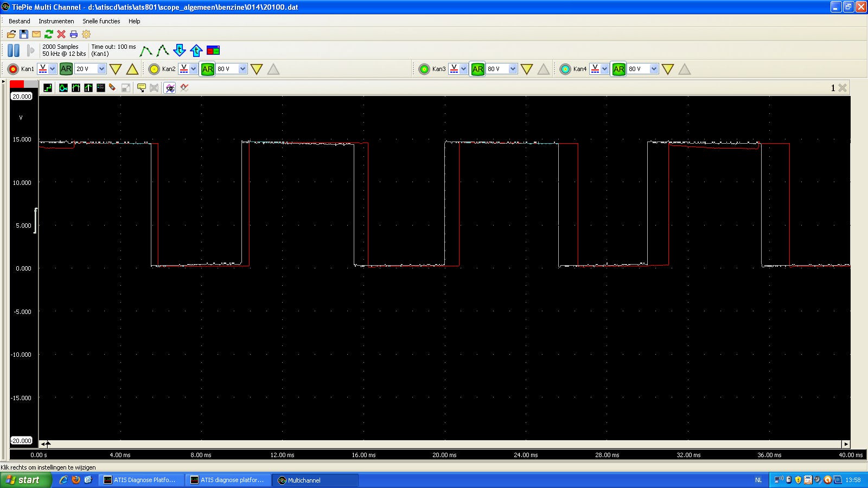Expand the Kan2 coupling dropdown
The image size is (868, 488).
click(x=193, y=69)
